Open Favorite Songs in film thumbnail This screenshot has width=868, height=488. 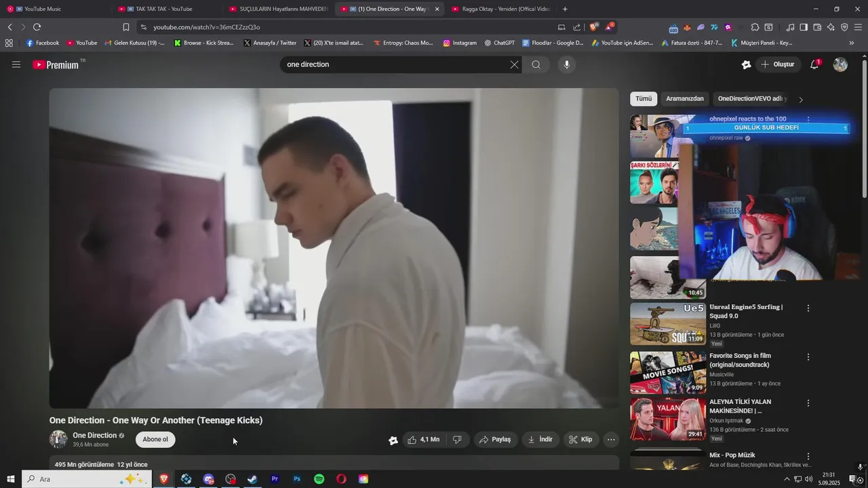[668, 372]
